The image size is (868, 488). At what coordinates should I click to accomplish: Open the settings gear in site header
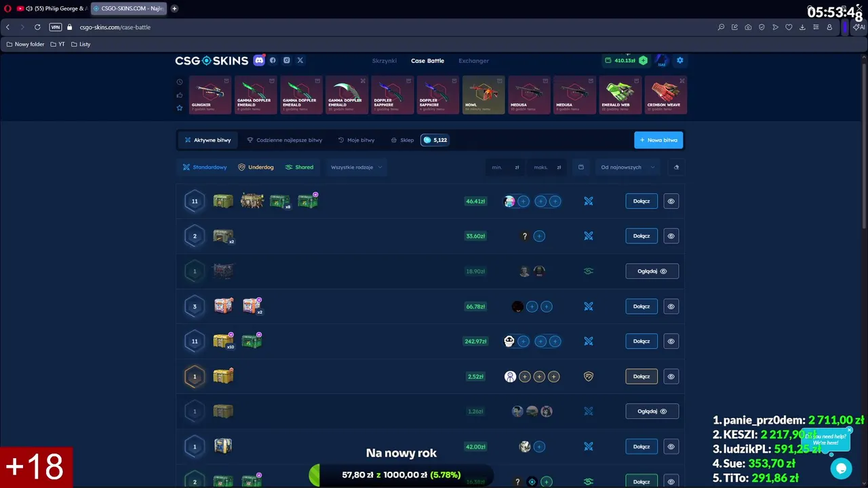coord(679,60)
